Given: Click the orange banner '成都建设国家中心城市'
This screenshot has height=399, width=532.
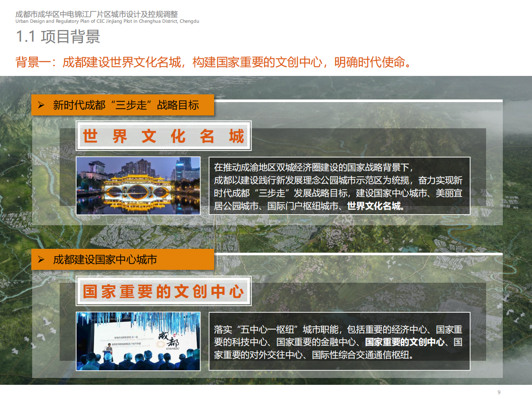Looking at the screenshot, I should click(123, 260).
